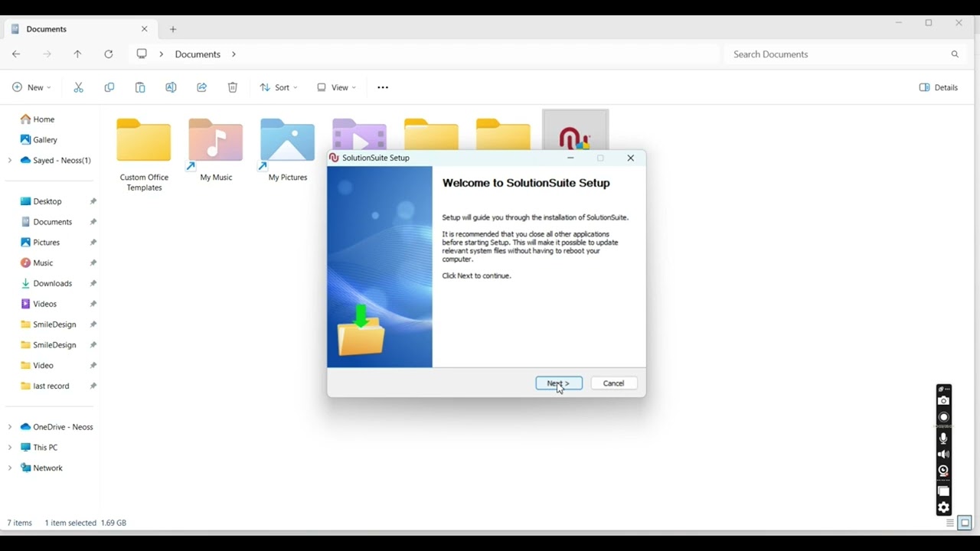Switch to details list view icon
Viewport: 980px width, 551px height.
point(950,523)
